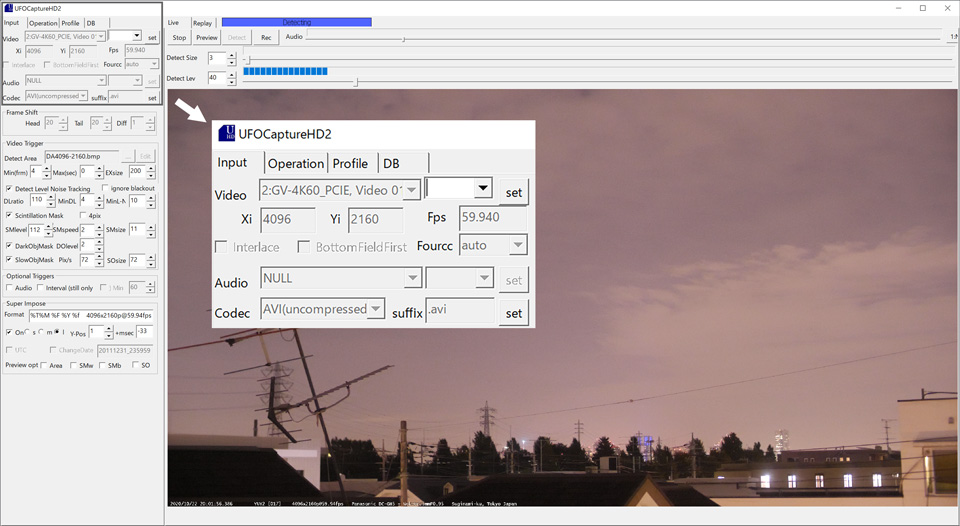Decrease Detect Lev with its down arrow
The width and height of the screenshot is (960, 526).
(231, 82)
